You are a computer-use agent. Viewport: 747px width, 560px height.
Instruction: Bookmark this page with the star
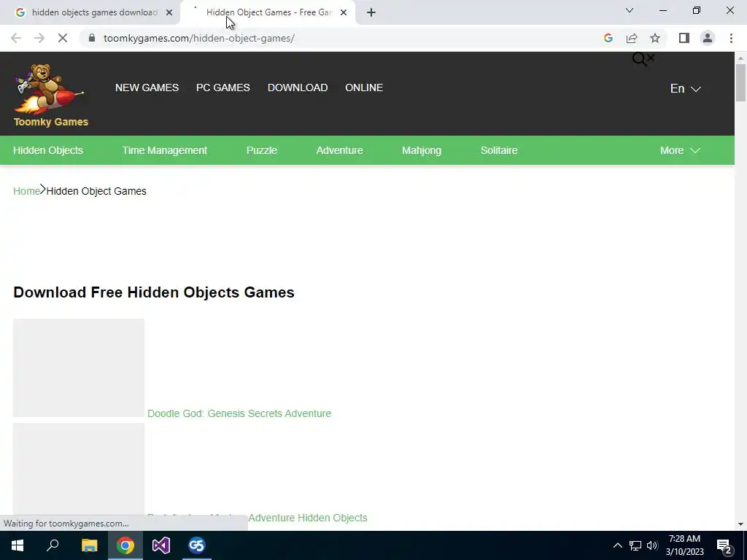(x=655, y=38)
